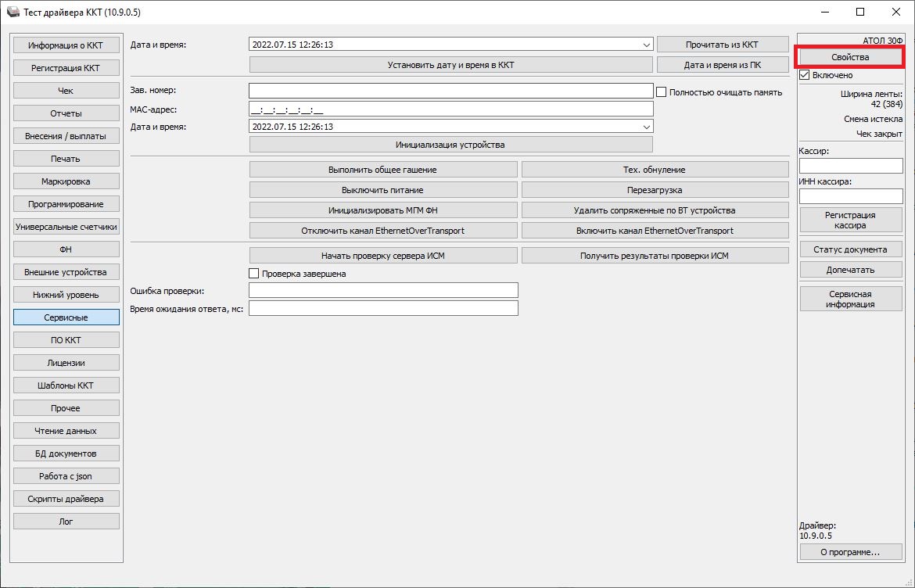The image size is (915, 588).
Task: Select the 'Маркировка' section
Action: (x=66, y=181)
